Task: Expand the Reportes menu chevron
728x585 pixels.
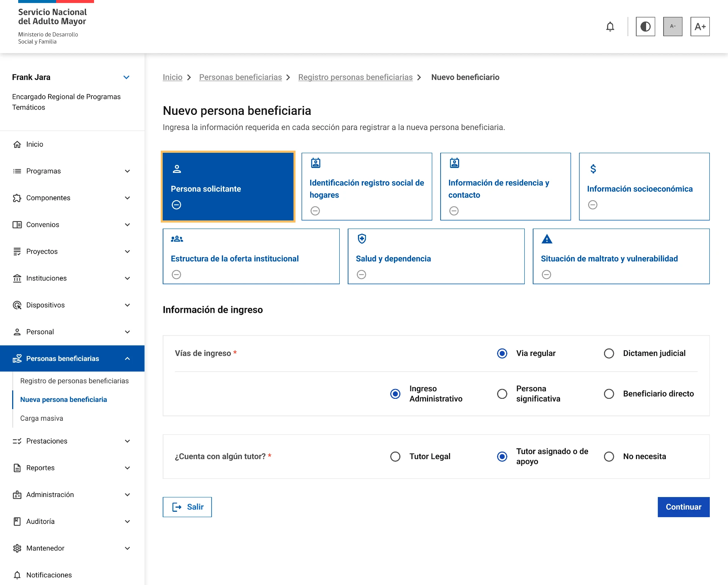Action: (127, 468)
